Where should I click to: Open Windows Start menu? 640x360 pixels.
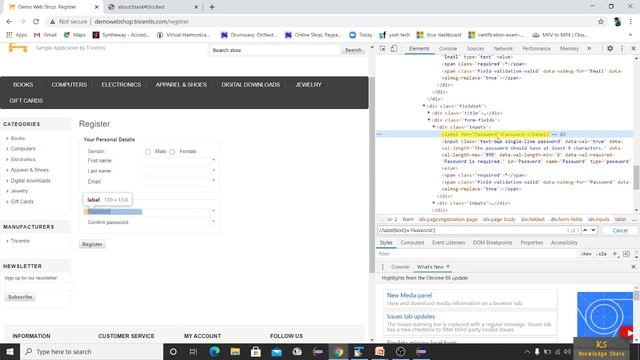tap(10, 351)
